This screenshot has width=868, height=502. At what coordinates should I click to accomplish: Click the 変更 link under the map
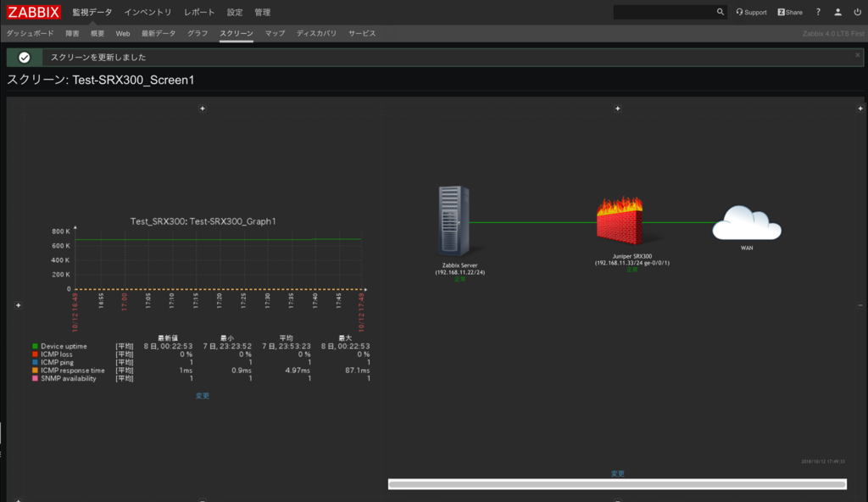618,473
